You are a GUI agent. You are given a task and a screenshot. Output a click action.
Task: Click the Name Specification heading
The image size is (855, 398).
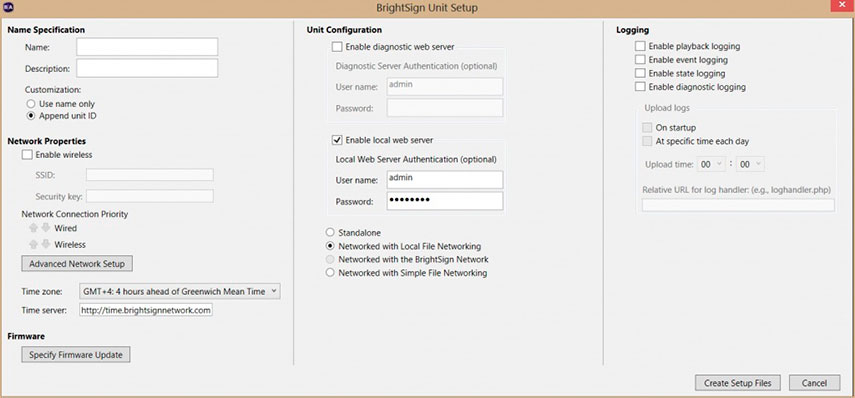46,30
